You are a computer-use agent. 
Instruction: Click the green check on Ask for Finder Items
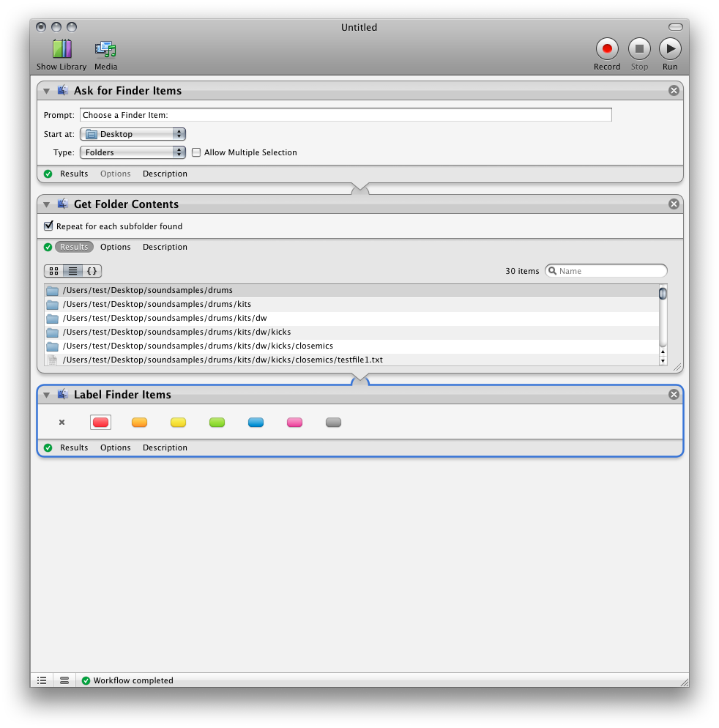48,174
